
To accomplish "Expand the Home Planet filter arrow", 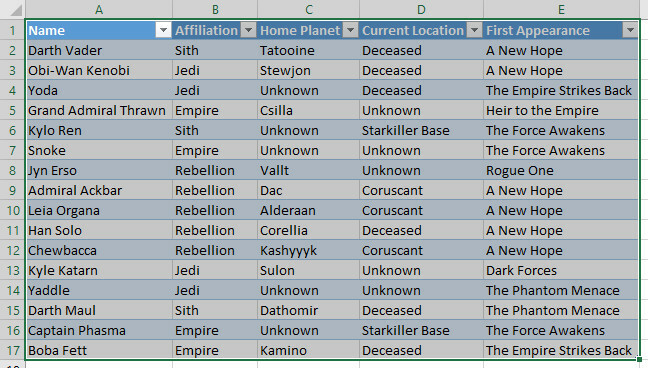I will click(350, 30).
